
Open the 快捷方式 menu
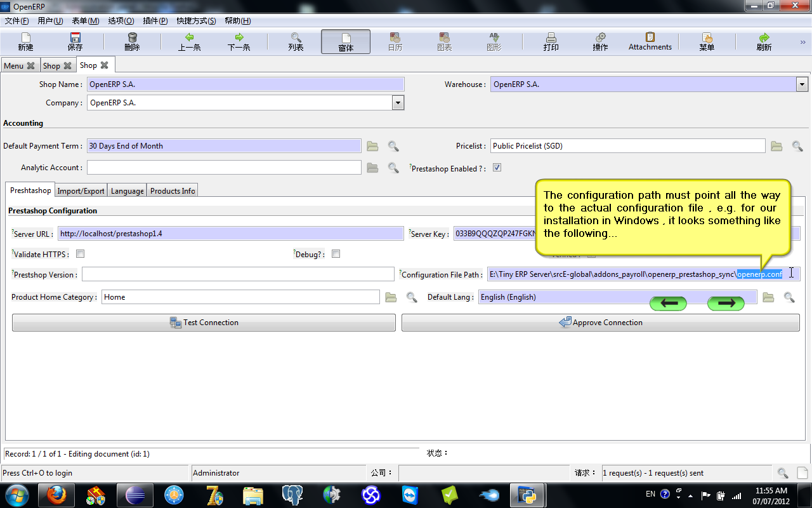pos(196,21)
